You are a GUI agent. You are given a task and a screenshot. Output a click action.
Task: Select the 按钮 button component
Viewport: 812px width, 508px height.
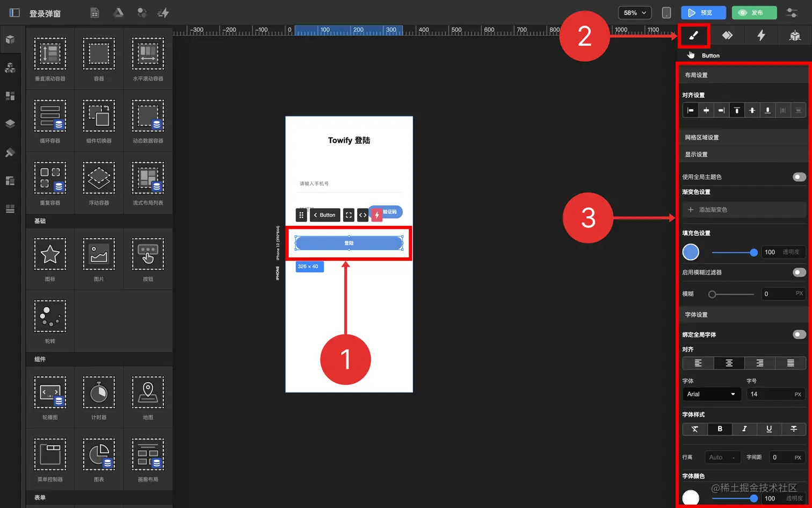(x=148, y=259)
